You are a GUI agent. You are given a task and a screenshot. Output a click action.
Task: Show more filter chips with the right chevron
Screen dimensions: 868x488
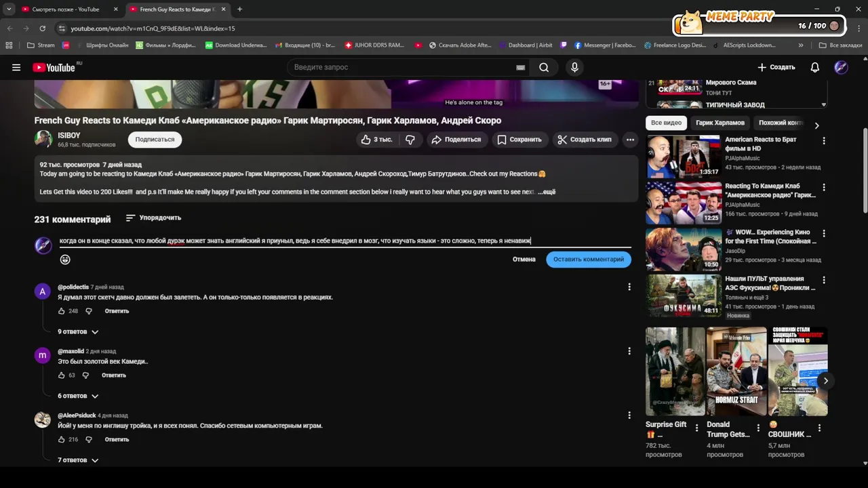pyautogui.click(x=816, y=125)
